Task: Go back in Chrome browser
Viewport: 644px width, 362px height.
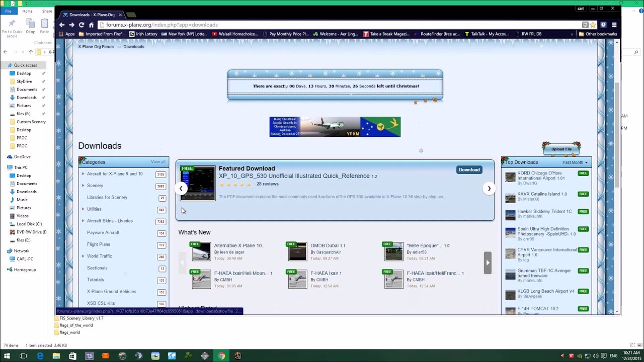Action: (62, 25)
